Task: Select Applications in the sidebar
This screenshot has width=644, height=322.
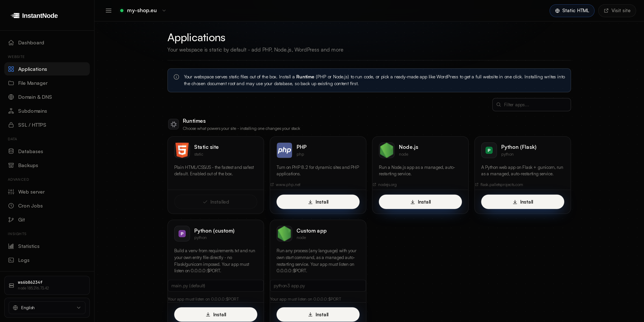Action: tap(47, 69)
